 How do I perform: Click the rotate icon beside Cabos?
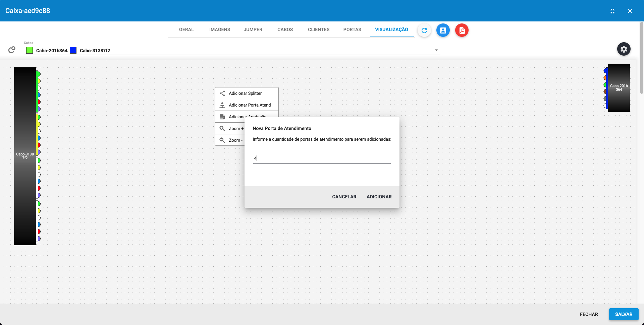tap(12, 50)
